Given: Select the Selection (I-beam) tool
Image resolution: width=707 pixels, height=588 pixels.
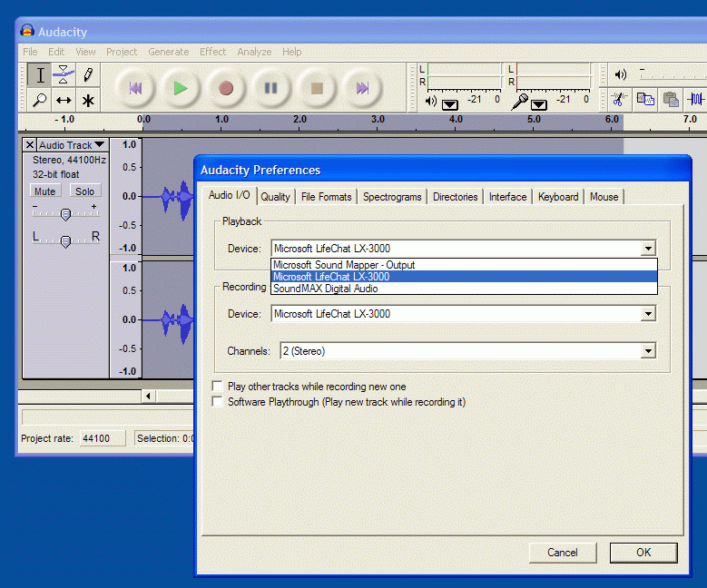Looking at the screenshot, I should [40, 74].
